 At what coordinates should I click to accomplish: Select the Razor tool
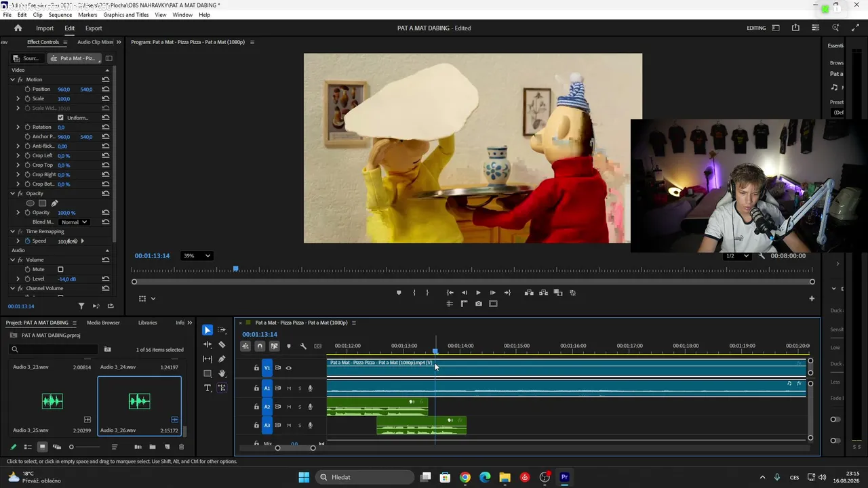222,344
